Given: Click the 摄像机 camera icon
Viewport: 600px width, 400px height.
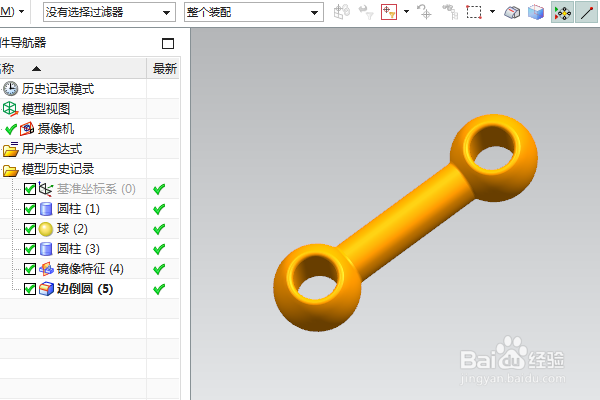Looking at the screenshot, I should [x=27, y=129].
